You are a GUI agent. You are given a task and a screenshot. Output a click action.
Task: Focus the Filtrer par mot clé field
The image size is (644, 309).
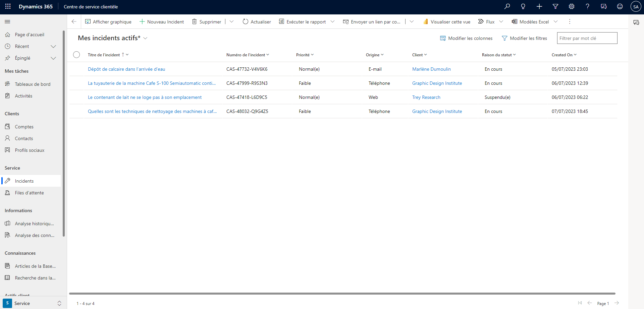pos(587,38)
